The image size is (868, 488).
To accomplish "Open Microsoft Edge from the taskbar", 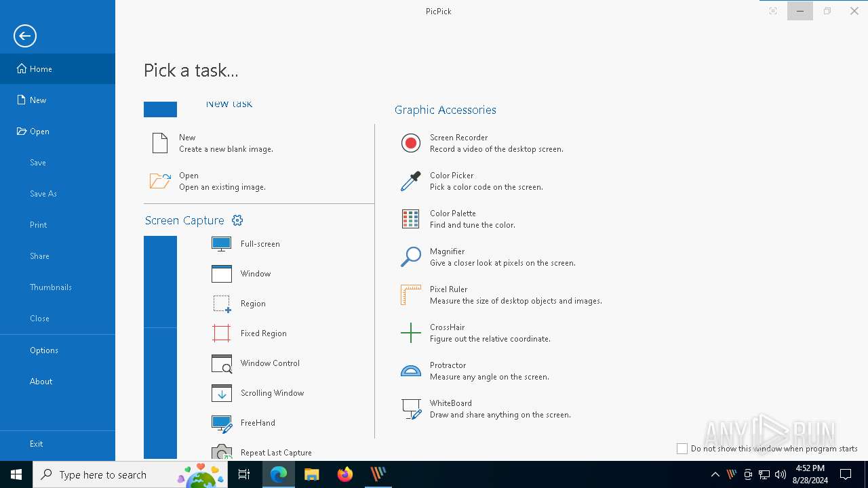I will pos(279,474).
